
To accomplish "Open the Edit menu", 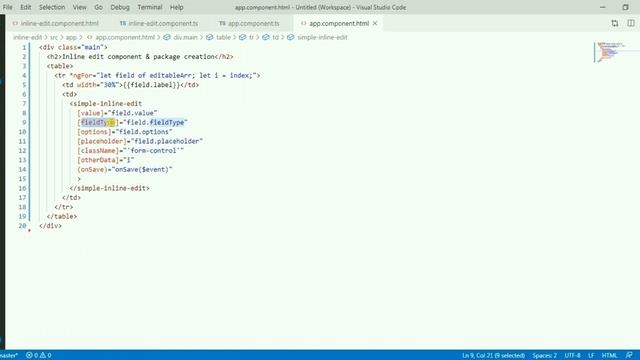I will pyautogui.click(x=25, y=7).
